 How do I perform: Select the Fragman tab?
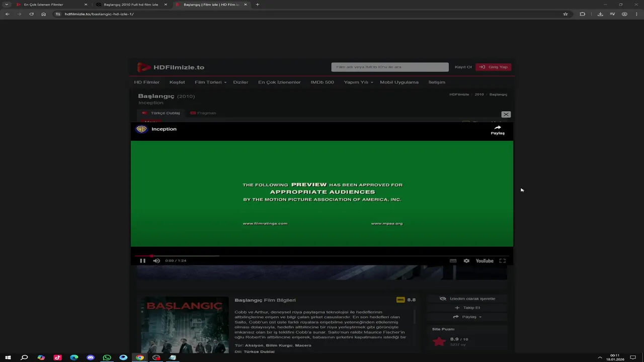(203, 113)
